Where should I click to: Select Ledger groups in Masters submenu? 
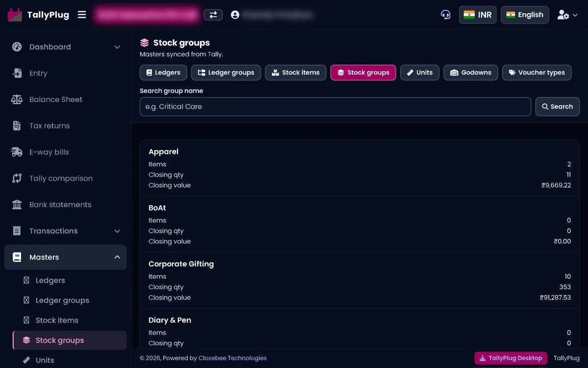(70, 300)
